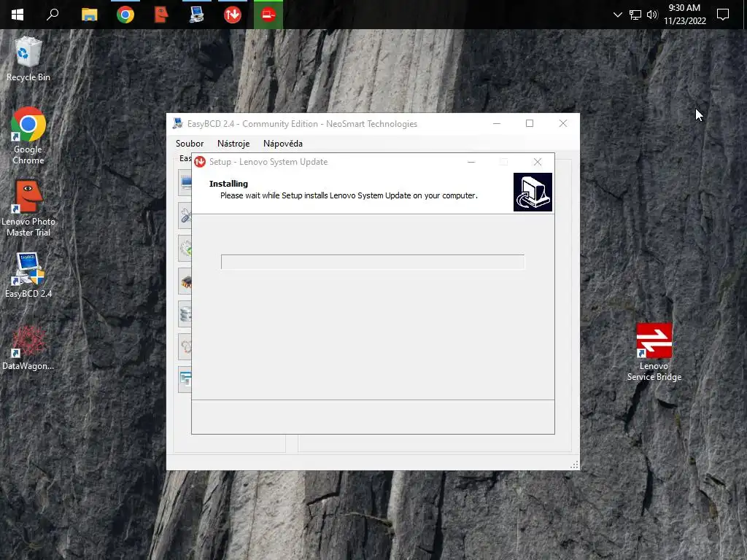The image size is (747, 560).
Task: Select the DataWagon desktop shortcut
Action: 28,348
